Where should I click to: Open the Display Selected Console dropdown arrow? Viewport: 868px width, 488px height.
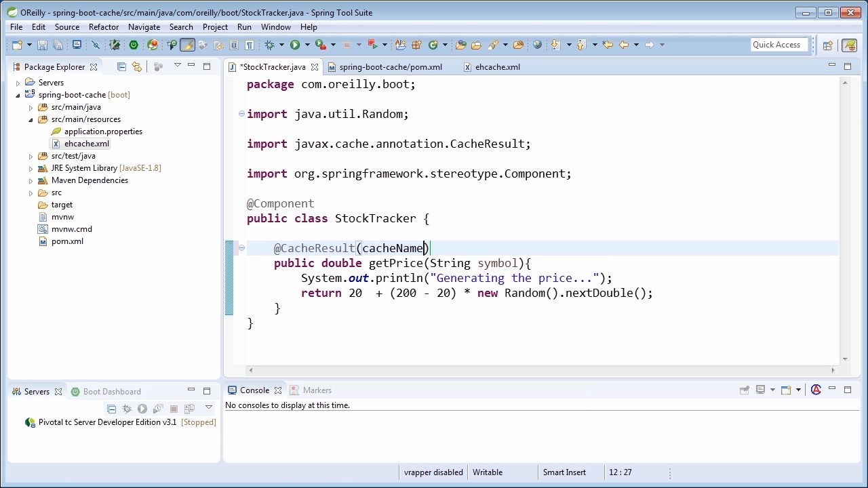tap(772, 390)
